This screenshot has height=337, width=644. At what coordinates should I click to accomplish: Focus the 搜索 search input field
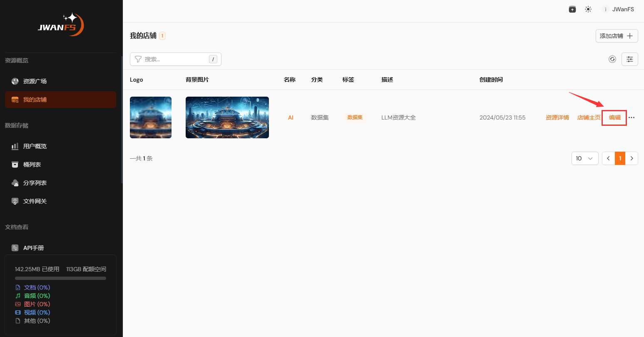(176, 59)
